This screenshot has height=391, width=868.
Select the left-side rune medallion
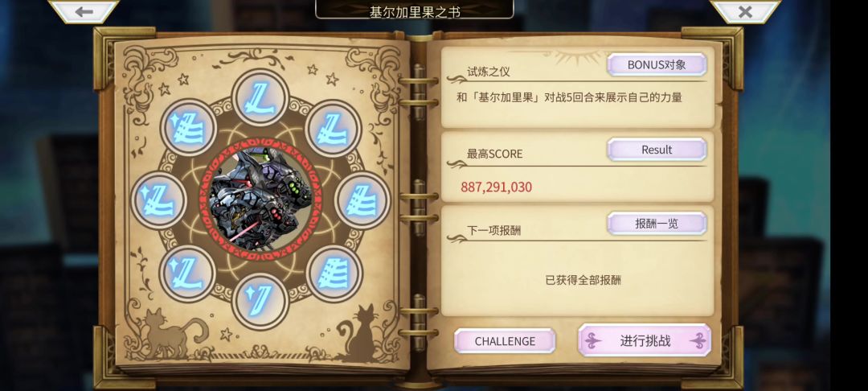click(159, 200)
